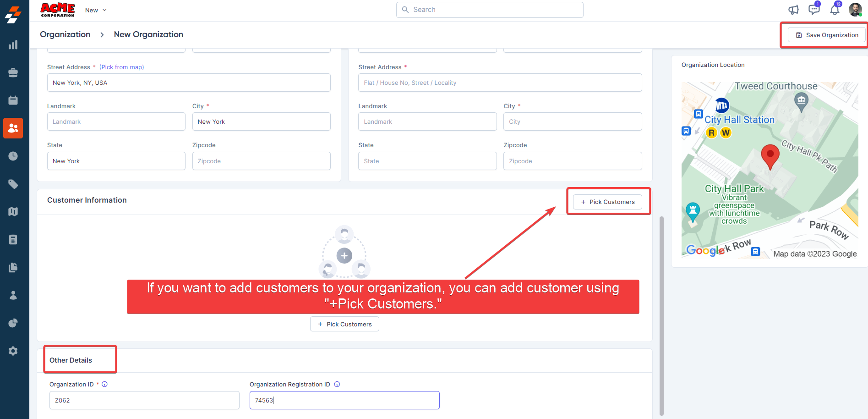
Task: Select the clock icon in the sidebar
Action: 13,156
